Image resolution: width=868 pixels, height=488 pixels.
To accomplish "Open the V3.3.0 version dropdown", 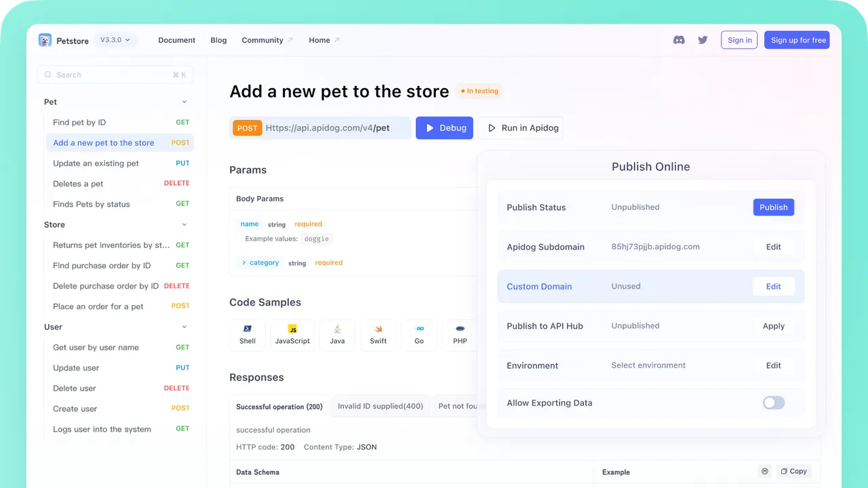I will 115,40.
